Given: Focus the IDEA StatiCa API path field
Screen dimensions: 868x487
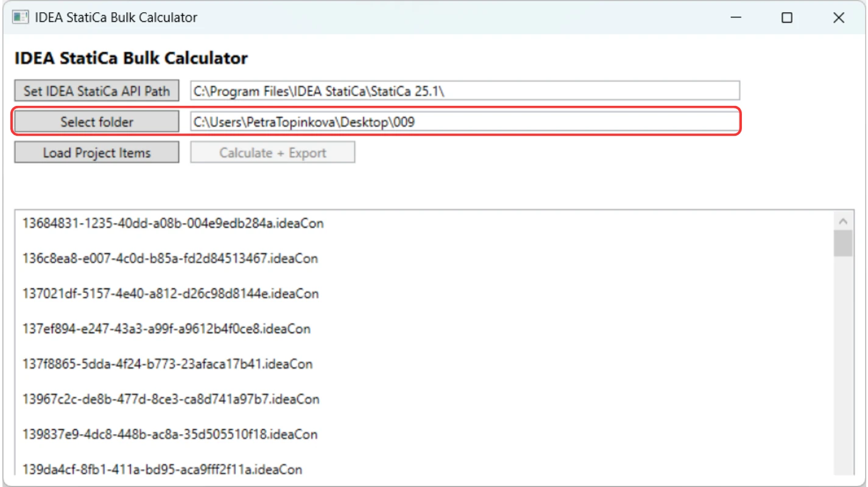Looking at the screenshot, I should click(x=465, y=91).
